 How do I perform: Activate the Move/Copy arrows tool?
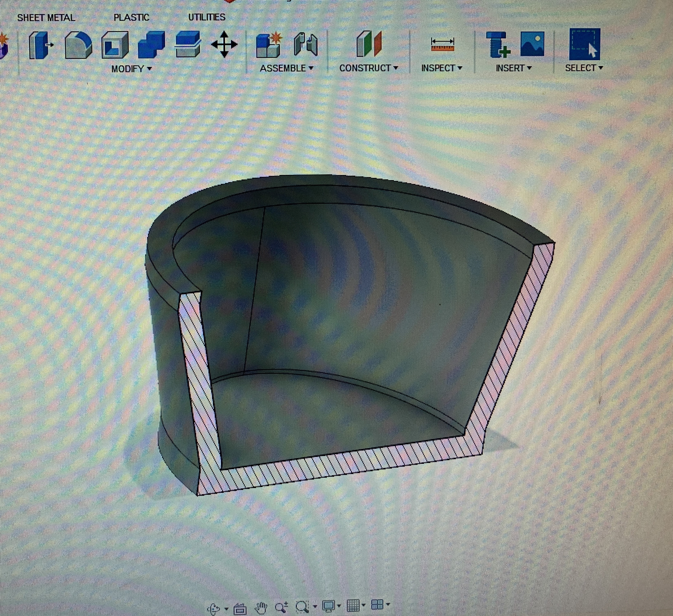(224, 44)
